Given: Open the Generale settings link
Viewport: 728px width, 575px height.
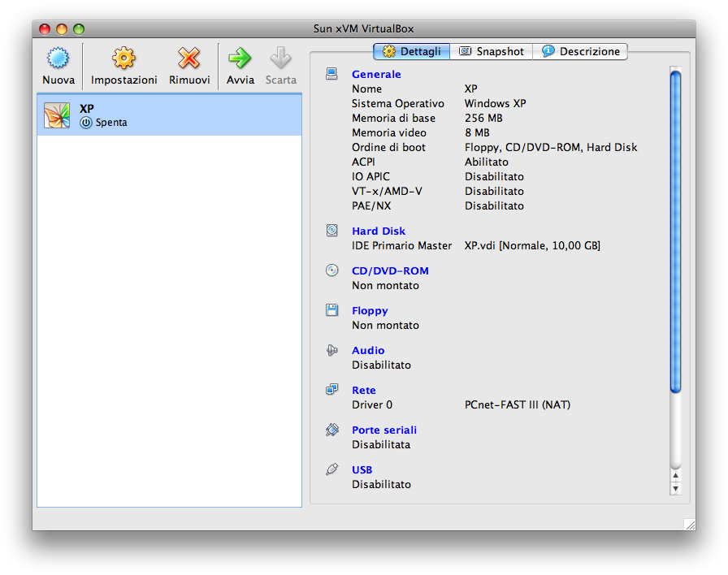Looking at the screenshot, I should (x=376, y=74).
